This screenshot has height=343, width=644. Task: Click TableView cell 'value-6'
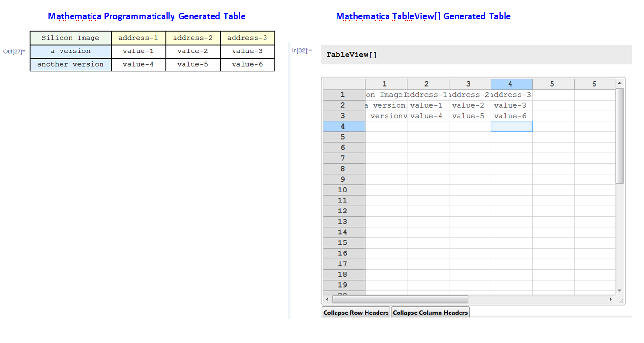(x=511, y=116)
